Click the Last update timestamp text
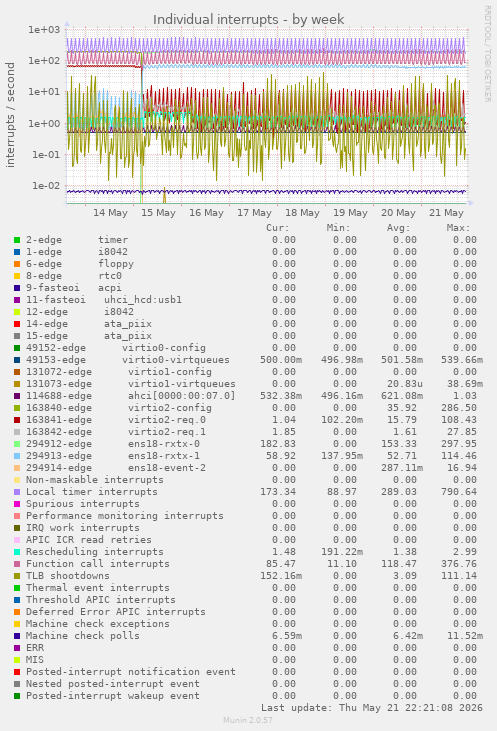Viewport: 497px width, 731px height. [372, 708]
